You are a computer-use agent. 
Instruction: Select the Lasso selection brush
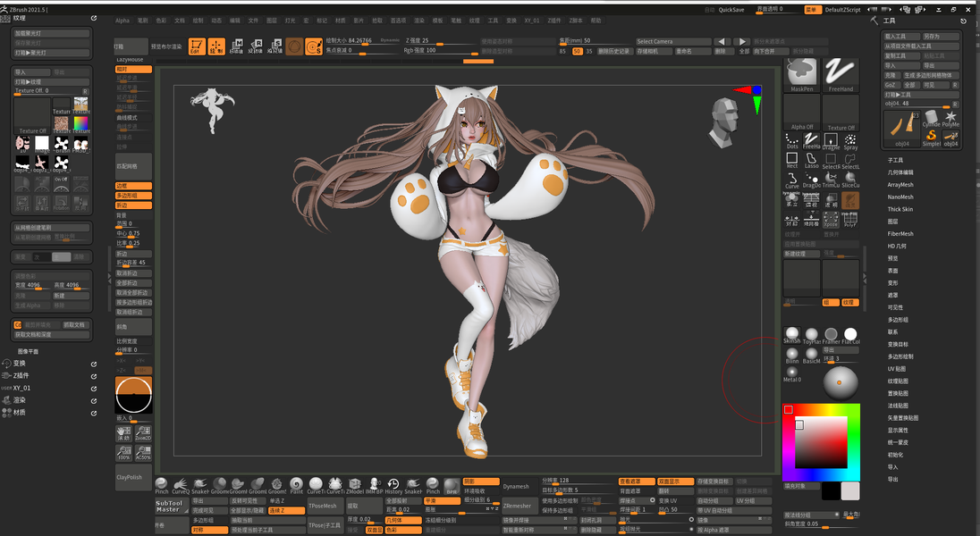(811, 161)
